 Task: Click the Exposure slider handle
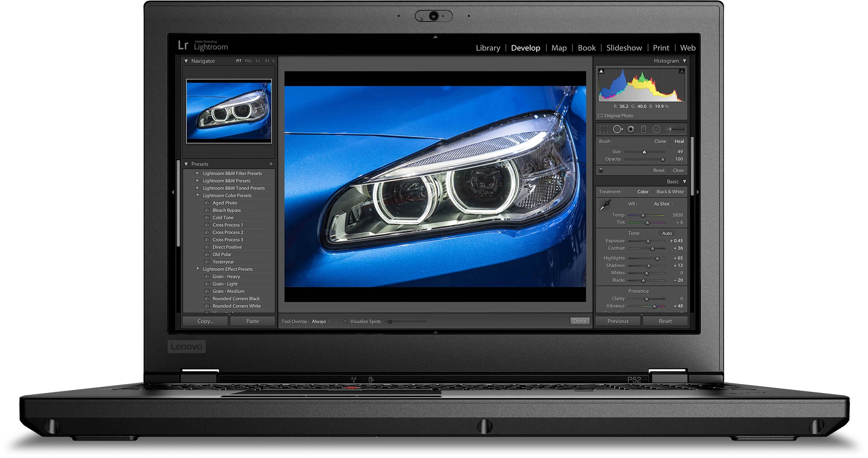tap(648, 241)
